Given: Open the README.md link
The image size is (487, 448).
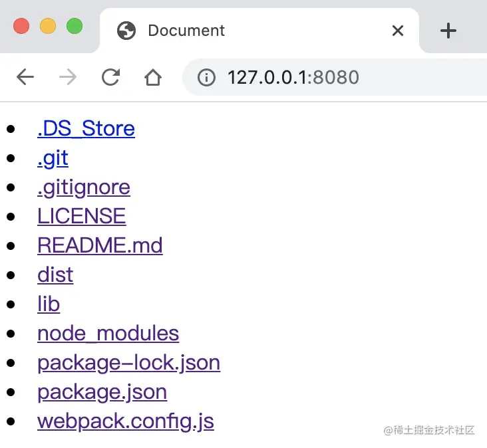Looking at the screenshot, I should (x=100, y=245).
